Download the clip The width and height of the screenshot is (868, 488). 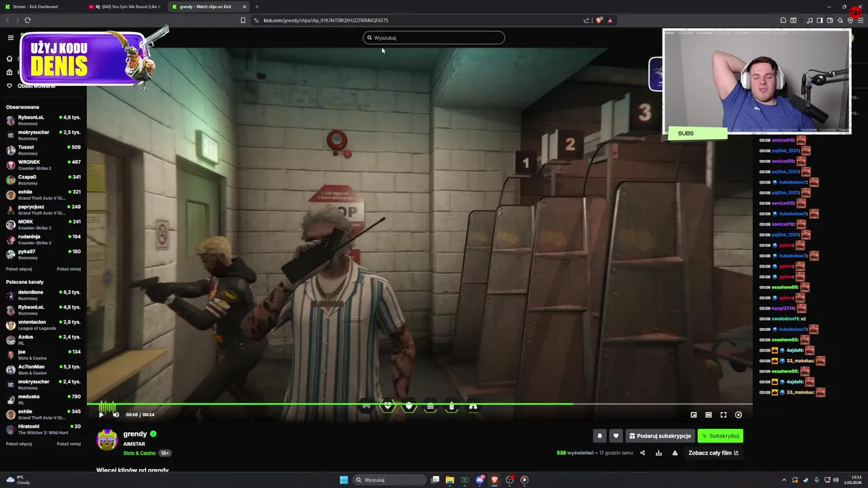[658, 453]
